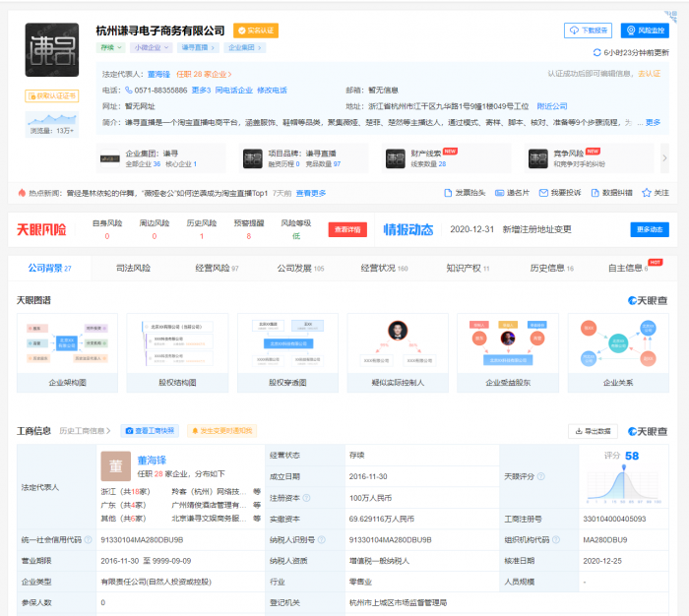Click 修改电话 link
This screenshot has width=689, height=616.
pos(272,91)
